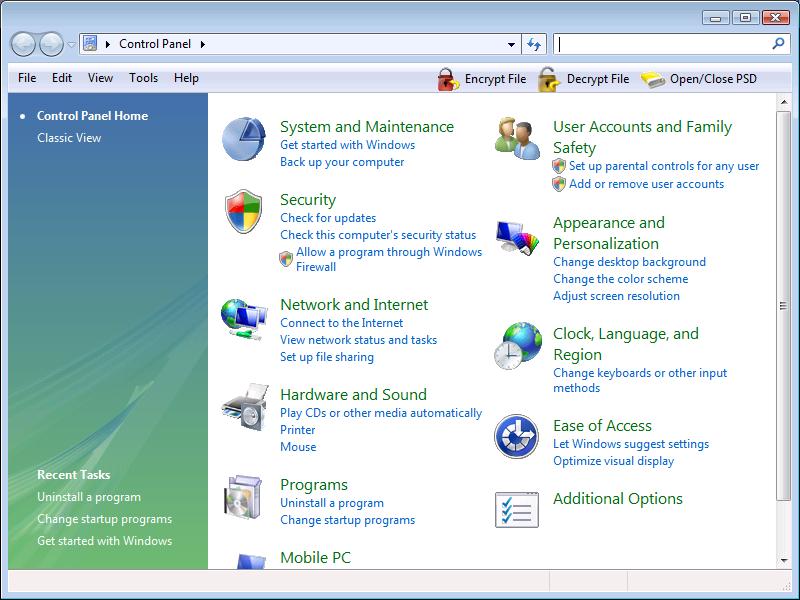Open the View menu

(100, 78)
